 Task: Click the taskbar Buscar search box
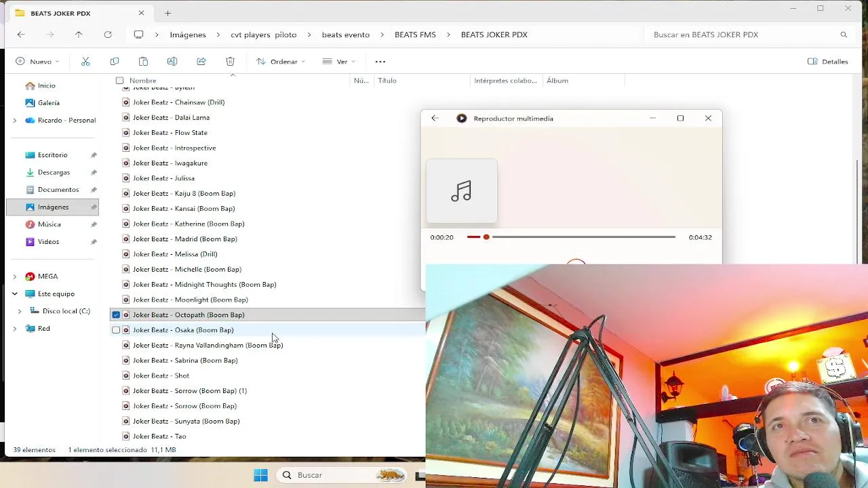pyautogui.click(x=342, y=475)
